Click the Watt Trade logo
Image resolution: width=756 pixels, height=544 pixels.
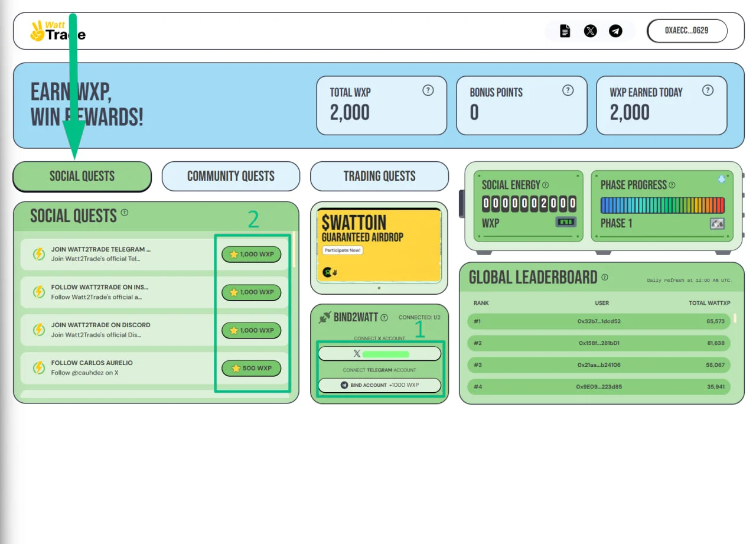point(58,31)
